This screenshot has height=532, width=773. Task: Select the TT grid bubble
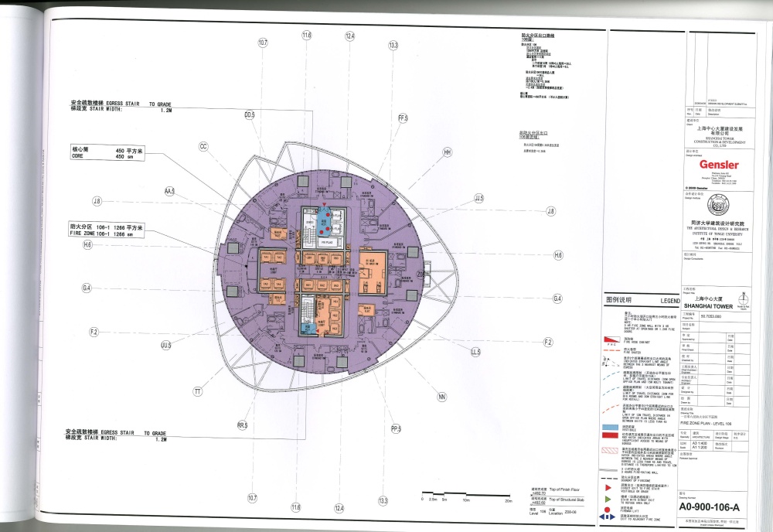pyautogui.click(x=198, y=392)
